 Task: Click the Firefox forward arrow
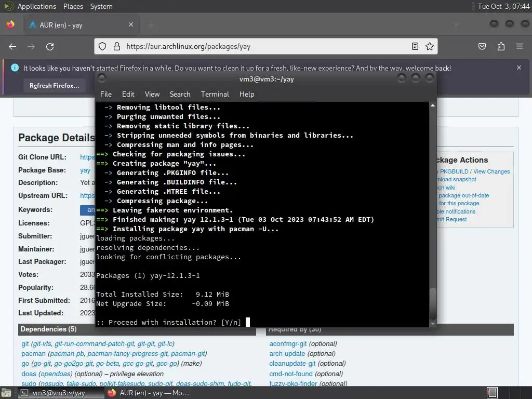pos(31,46)
